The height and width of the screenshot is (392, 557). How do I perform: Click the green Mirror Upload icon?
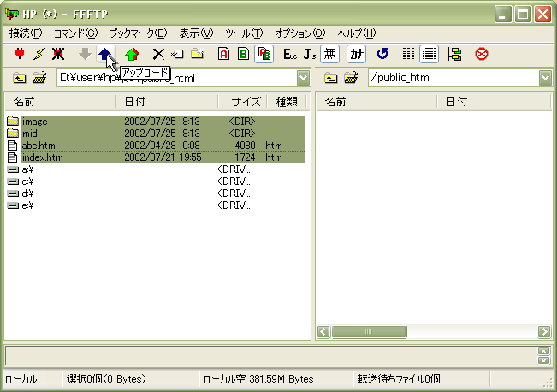[x=131, y=54]
